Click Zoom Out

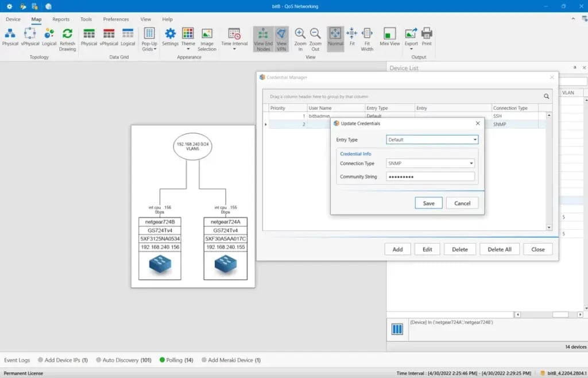point(315,40)
